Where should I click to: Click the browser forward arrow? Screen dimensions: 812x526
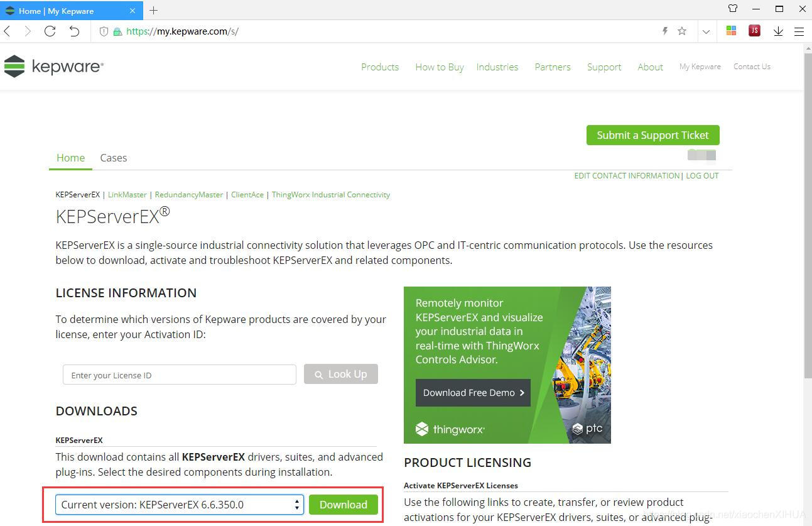(x=28, y=31)
